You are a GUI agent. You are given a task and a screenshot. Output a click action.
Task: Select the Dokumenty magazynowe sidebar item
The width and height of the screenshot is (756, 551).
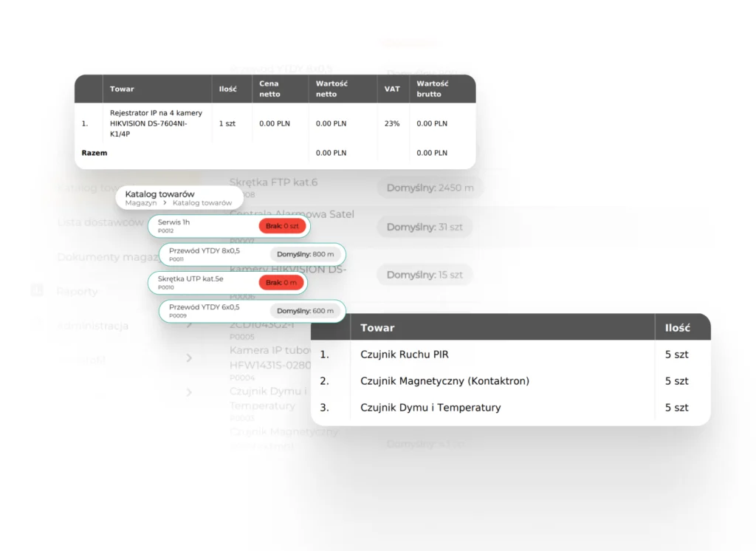click(x=108, y=257)
